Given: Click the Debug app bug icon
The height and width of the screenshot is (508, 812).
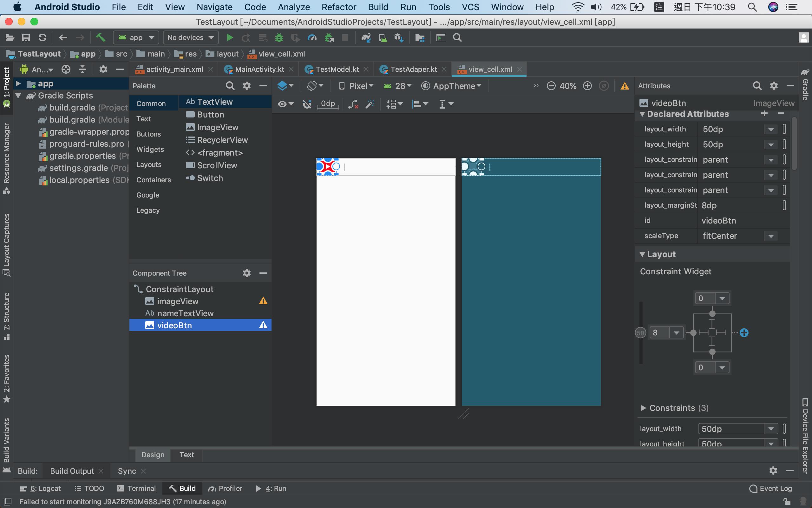Looking at the screenshot, I should [x=279, y=38].
